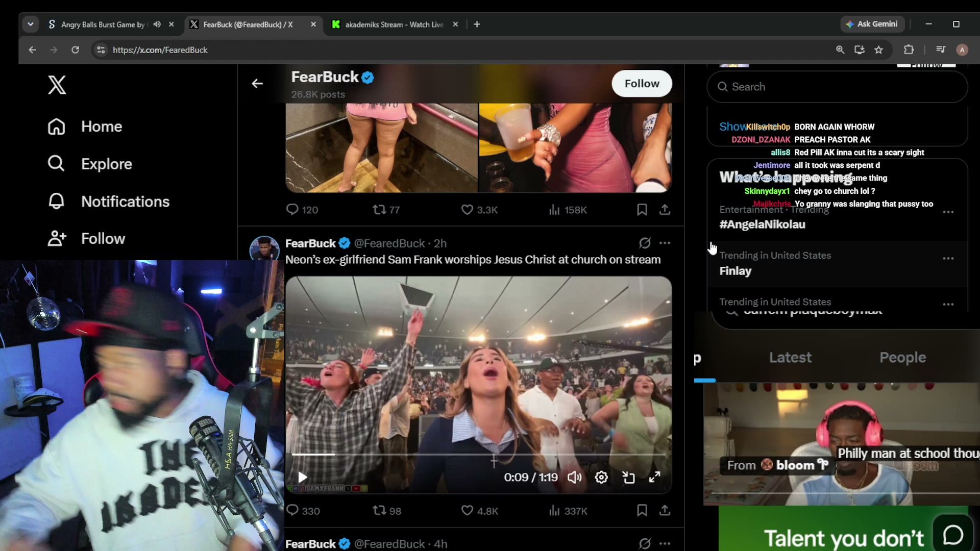Open the Extensions puzzle icon
The width and height of the screenshot is (980, 551).
pos(909,50)
